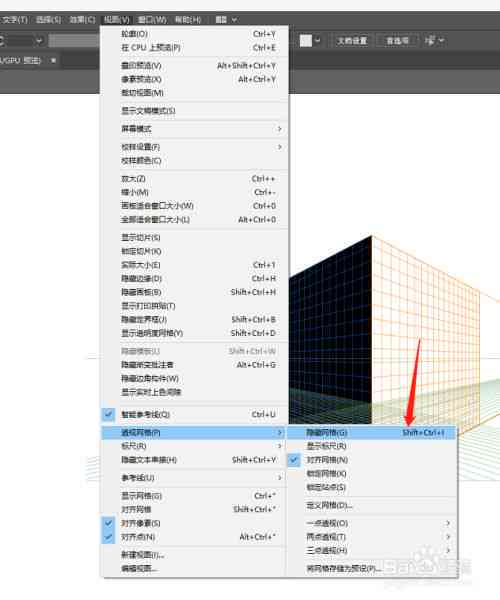Toggle 锁定网格(K) lock grid

click(x=372, y=474)
